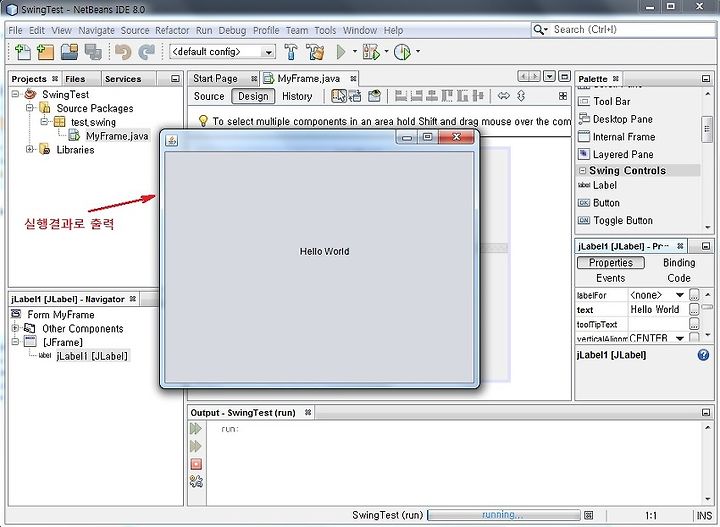Screen dimensions: 720x527
Task: Toggle vertical resizability arrow icon
Action: click(x=521, y=96)
